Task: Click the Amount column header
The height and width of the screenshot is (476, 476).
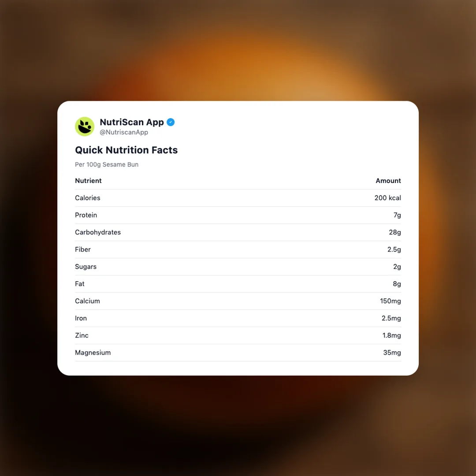Action: (388, 181)
